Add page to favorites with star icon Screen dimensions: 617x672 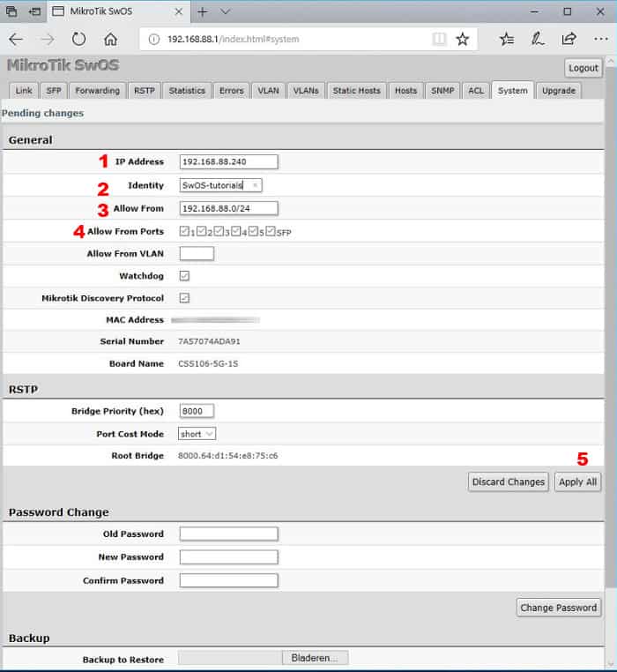point(463,39)
